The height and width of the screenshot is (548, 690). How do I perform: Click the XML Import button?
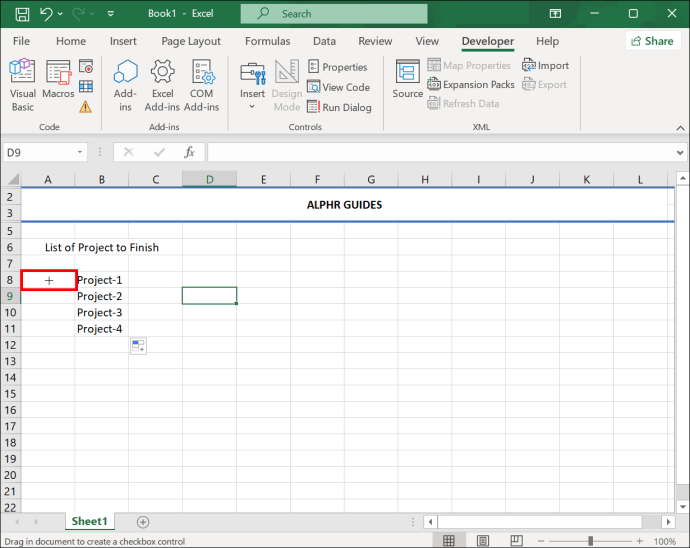[546, 66]
